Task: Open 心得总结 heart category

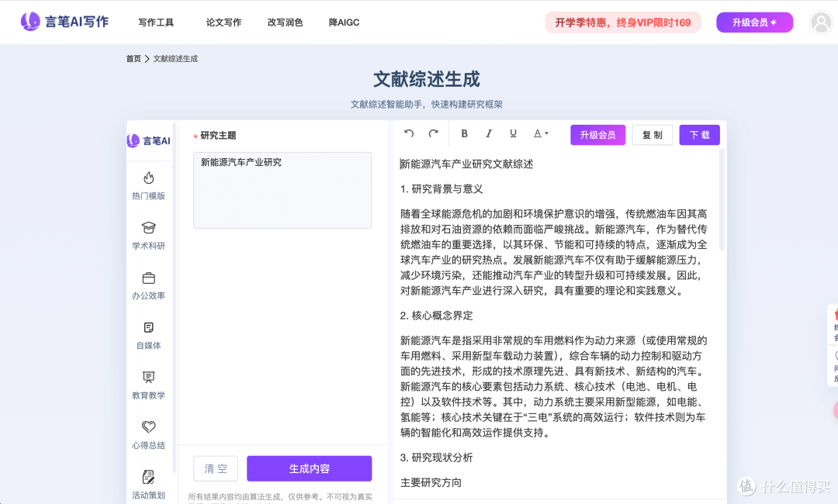Action: tap(148, 435)
